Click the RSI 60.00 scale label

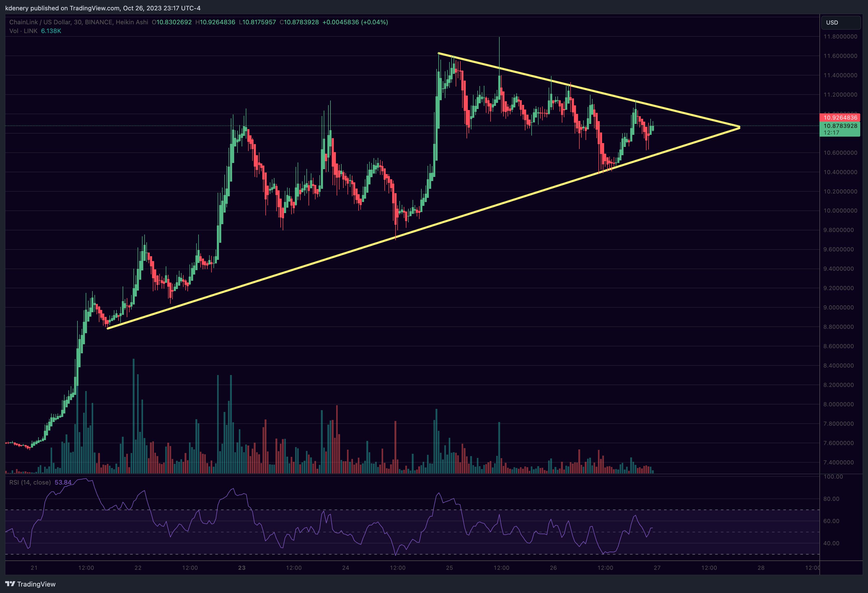point(831,521)
